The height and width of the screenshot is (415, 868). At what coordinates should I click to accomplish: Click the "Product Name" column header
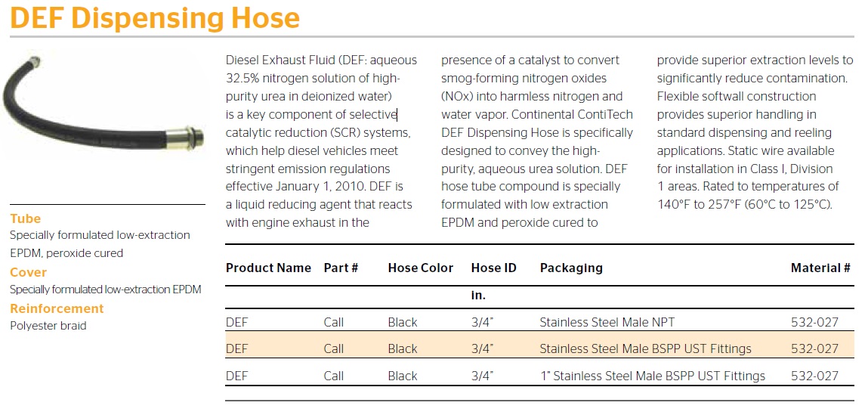[x=268, y=268]
